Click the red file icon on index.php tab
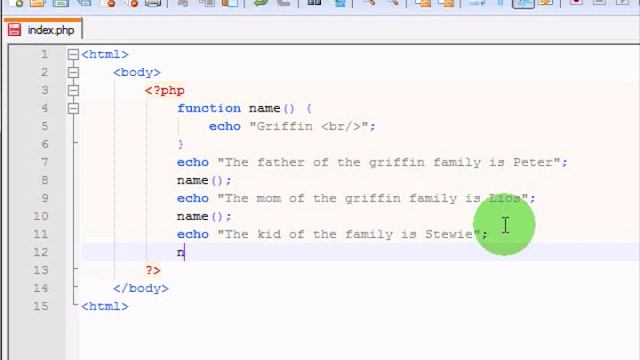The height and width of the screenshot is (360, 640). click(x=15, y=30)
